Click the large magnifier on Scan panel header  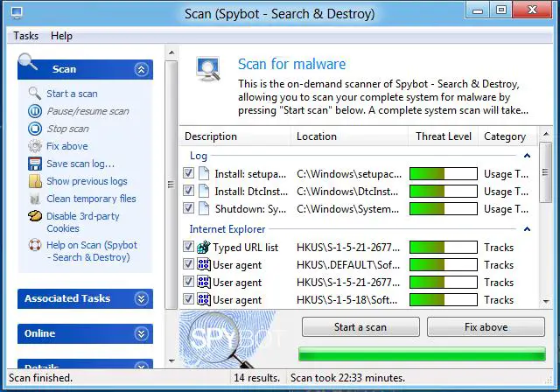point(28,61)
